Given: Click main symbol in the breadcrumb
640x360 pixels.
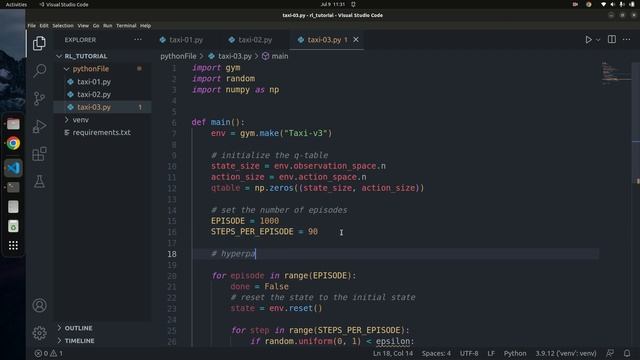Looking at the screenshot, I should tap(280, 56).
